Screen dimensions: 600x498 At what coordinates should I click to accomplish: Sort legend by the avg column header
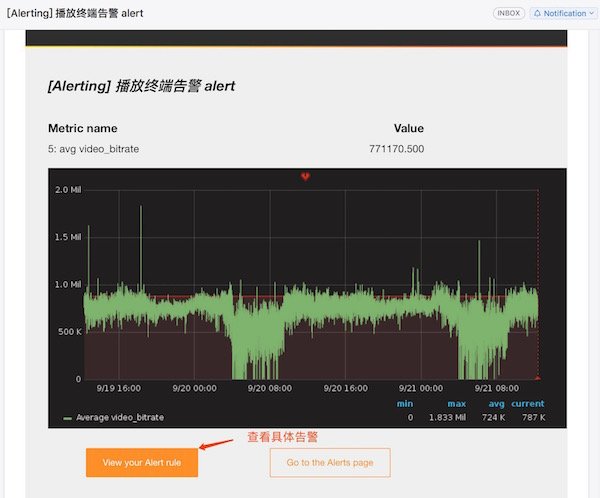[496, 404]
